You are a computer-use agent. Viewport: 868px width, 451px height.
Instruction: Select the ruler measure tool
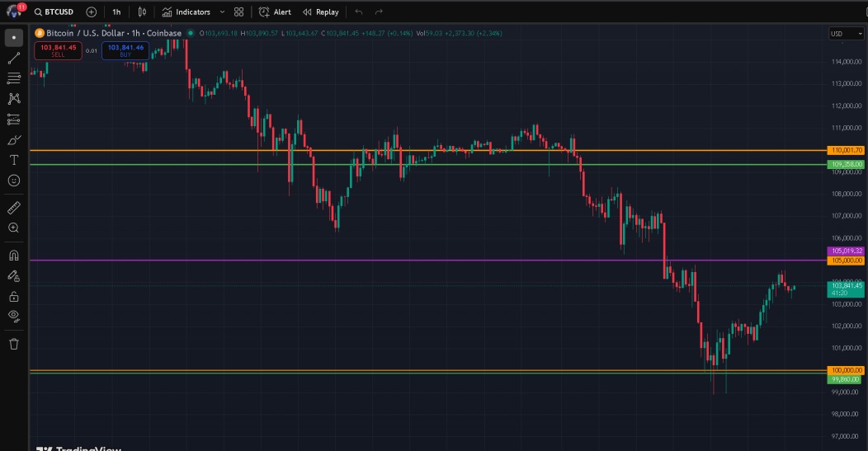[14, 208]
